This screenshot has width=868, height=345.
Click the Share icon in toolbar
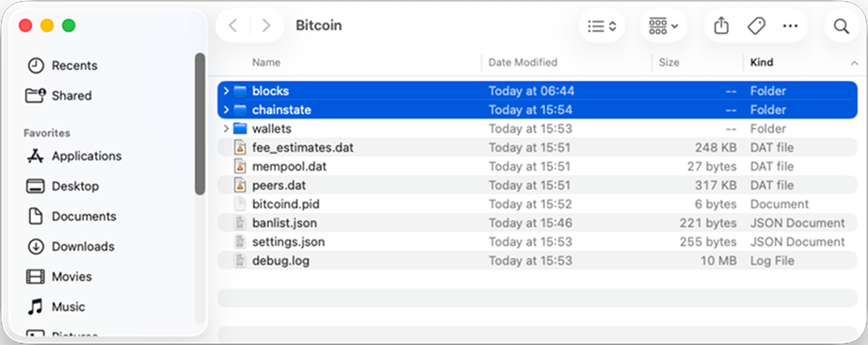[721, 25]
